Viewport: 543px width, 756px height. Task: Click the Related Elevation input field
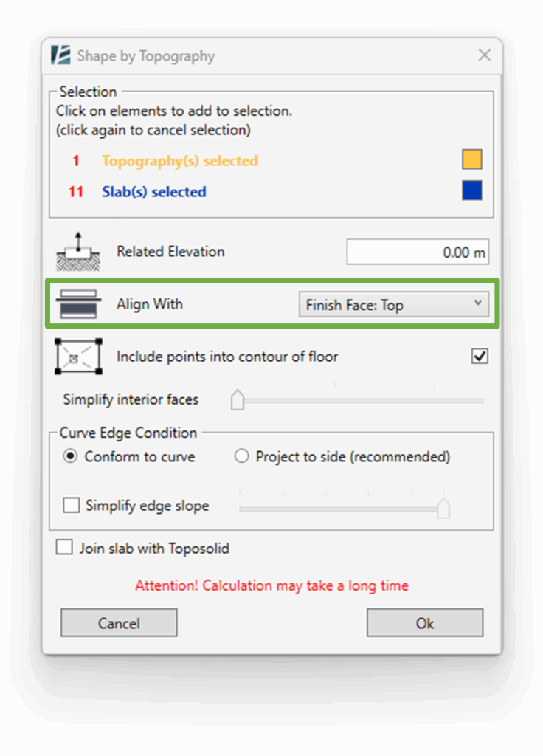(x=418, y=252)
